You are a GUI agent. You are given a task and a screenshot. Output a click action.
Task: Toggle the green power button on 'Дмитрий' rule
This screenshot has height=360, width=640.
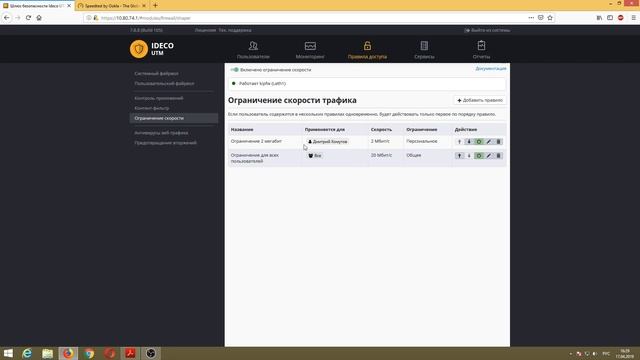coord(479,142)
